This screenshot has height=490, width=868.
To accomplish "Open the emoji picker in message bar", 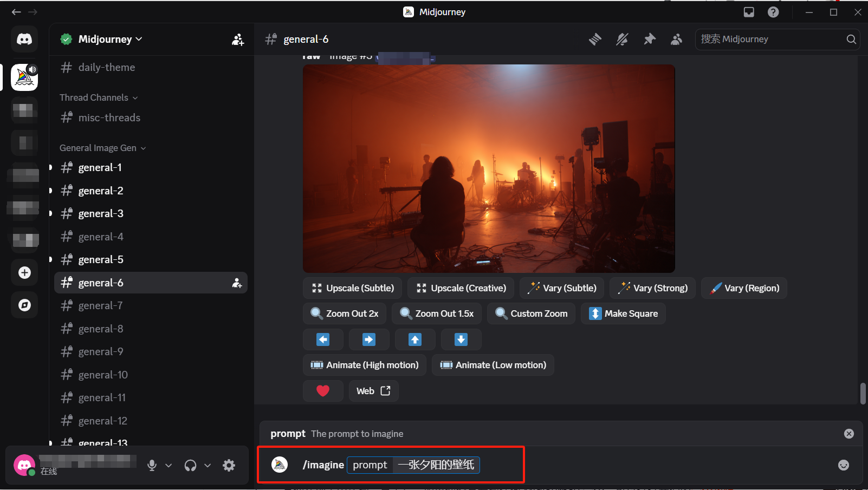I will [x=843, y=465].
